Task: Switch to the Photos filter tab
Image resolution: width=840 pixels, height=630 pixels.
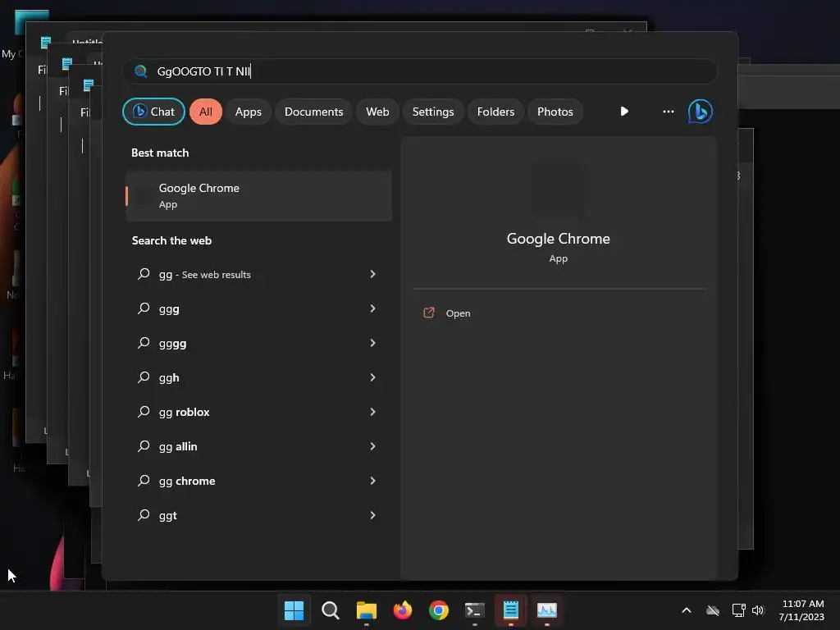Action: tap(555, 112)
